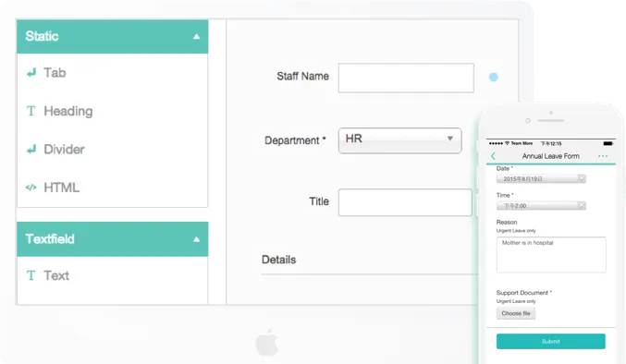Click the Text field T icon
626x364 pixels.
pos(31,275)
